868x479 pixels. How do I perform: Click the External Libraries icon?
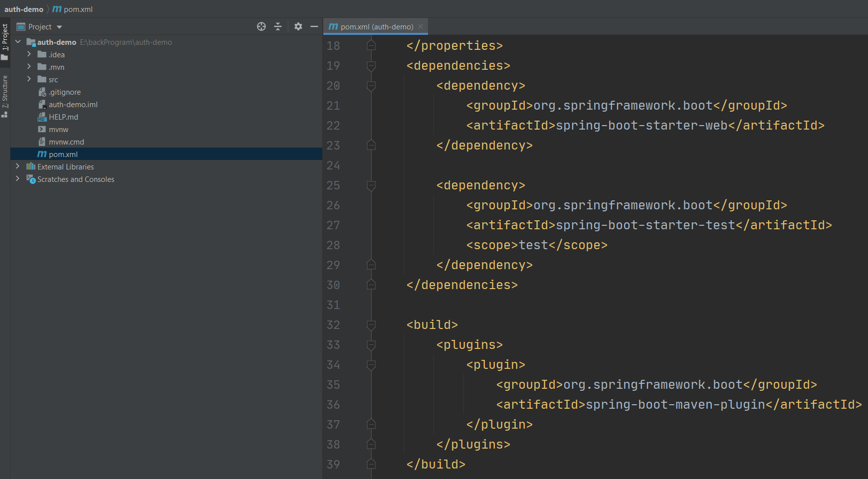coord(31,166)
